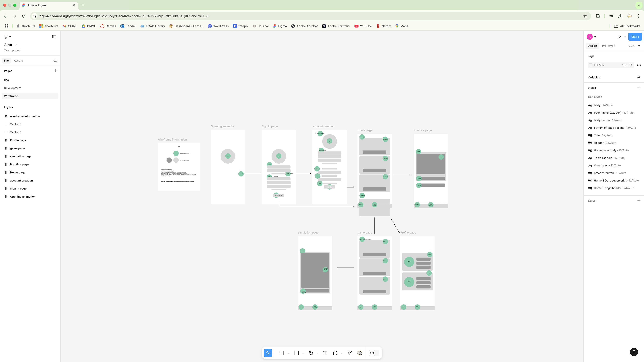644x362 pixels.
Task: Open the Variables settings icon
Action: coord(639,77)
